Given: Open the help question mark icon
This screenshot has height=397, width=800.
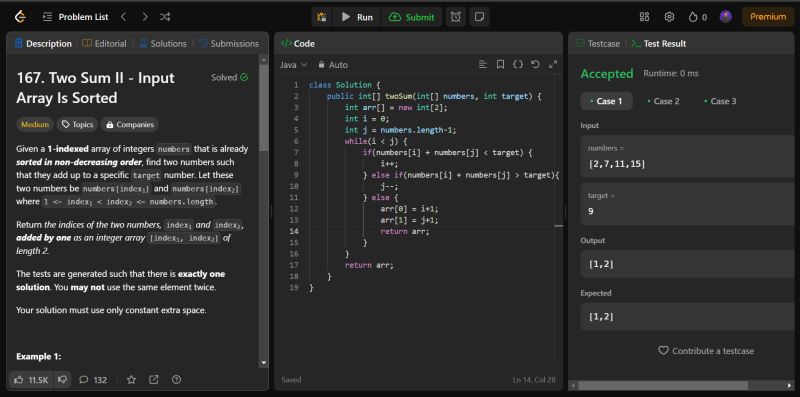Looking at the screenshot, I should tap(176, 380).
